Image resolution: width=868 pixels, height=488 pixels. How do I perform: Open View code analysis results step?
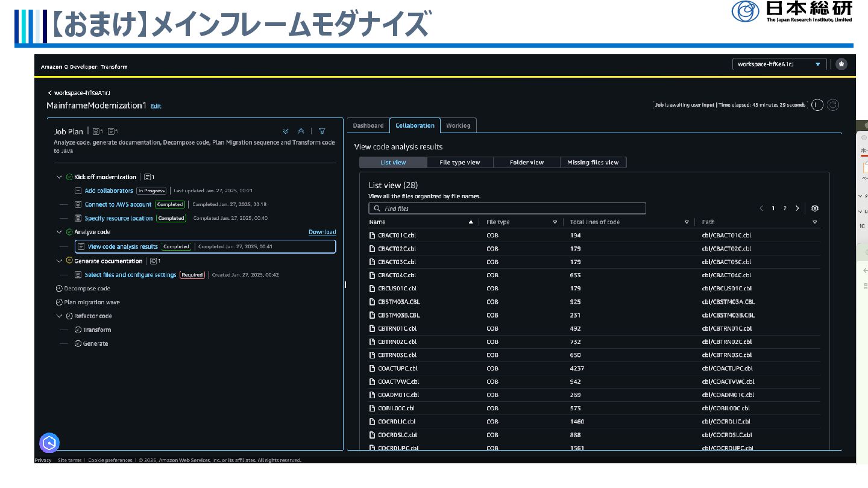pos(123,246)
